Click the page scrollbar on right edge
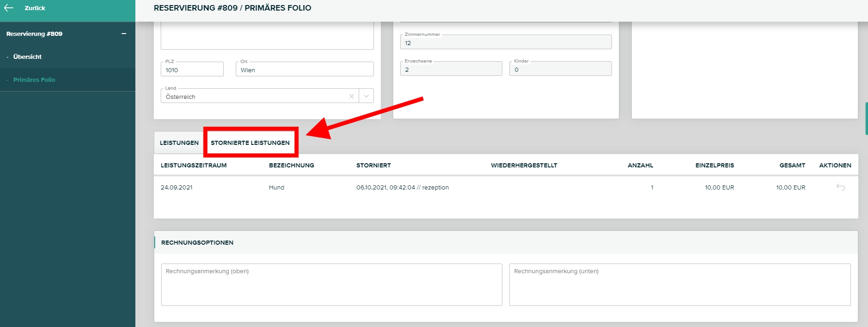 point(866,119)
